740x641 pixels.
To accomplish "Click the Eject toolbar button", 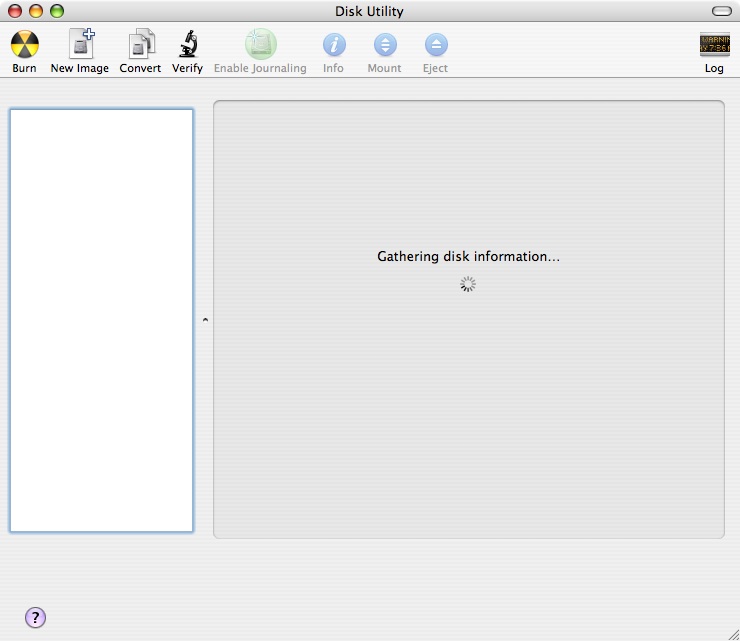I will tap(436, 45).
